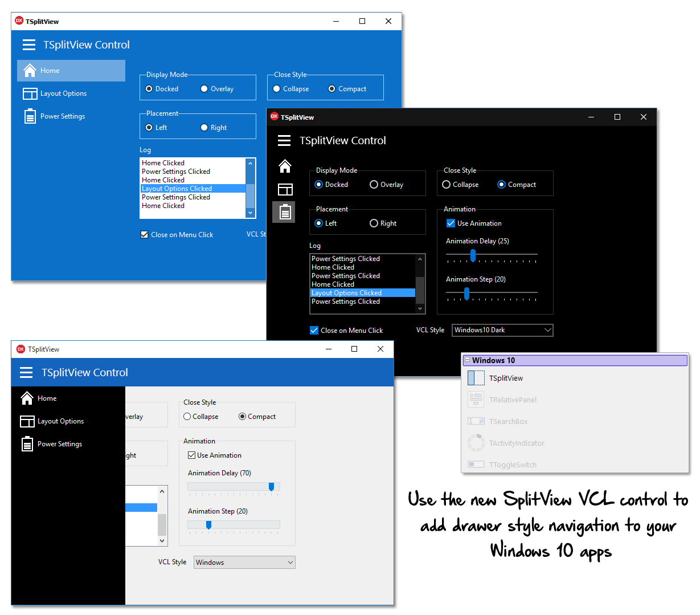
Task: Open VCL Style Windows dropdown in light window
Action: pos(244,563)
